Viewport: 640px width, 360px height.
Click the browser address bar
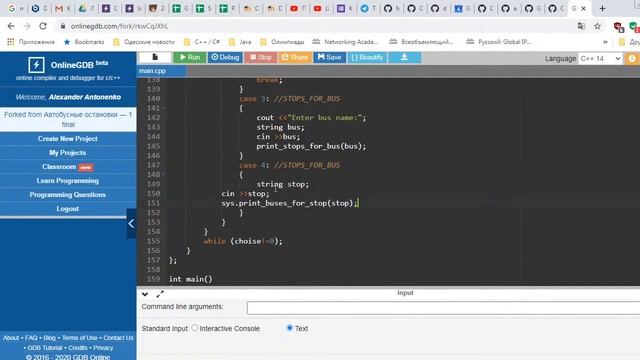click(x=318, y=26)
